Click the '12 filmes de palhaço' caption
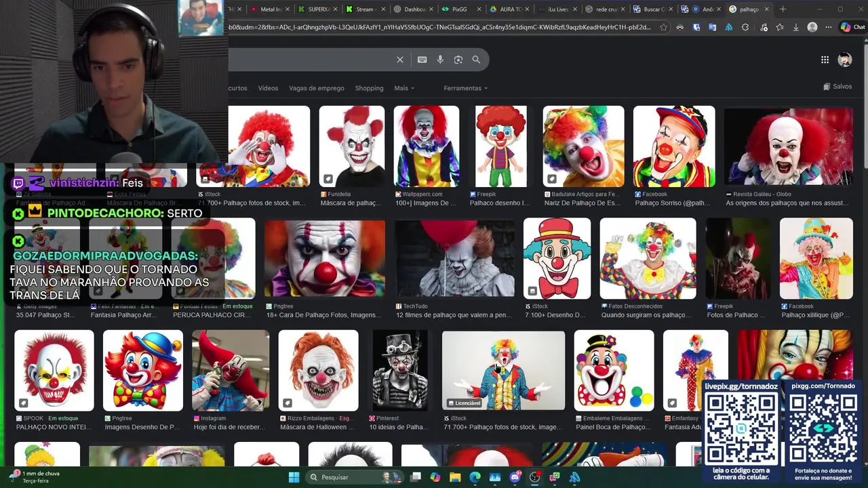Image resolution: width=868 pixels, height=488 pixels. pos(454,315)
